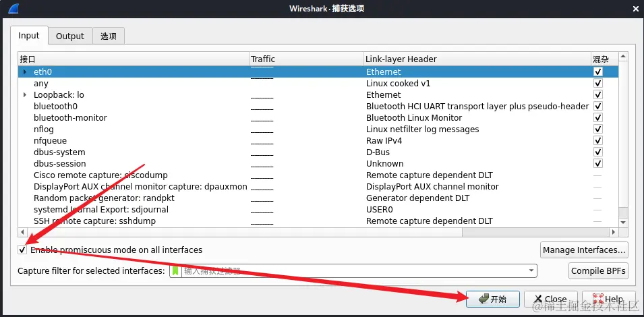Toggle promiscuous checkbox for Loopback: lo
The image size is (644, 317).
point(598,94)
